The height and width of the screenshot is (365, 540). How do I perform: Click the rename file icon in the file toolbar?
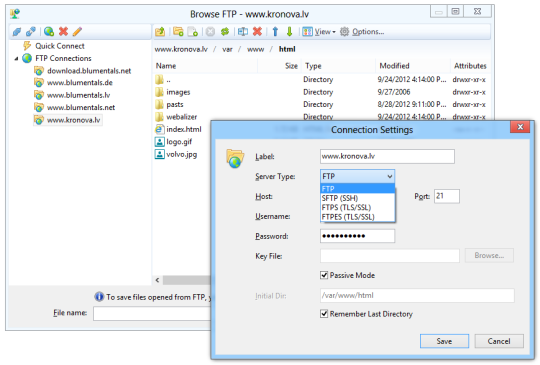tap(243, 32)
